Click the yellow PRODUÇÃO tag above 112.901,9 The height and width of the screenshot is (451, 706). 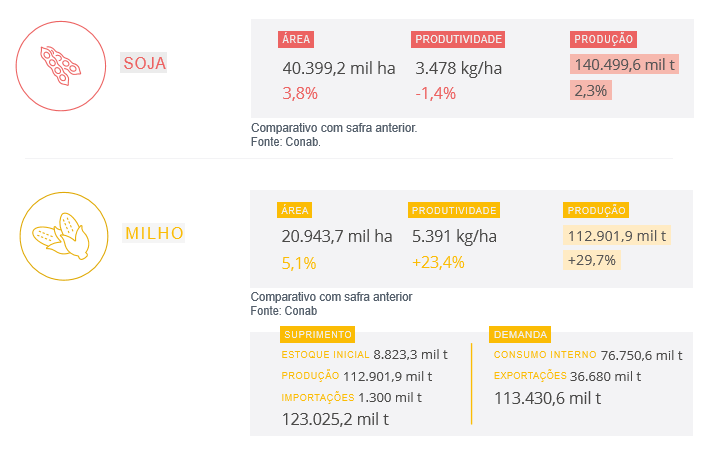pyautogui.click(x=597, y=210)
